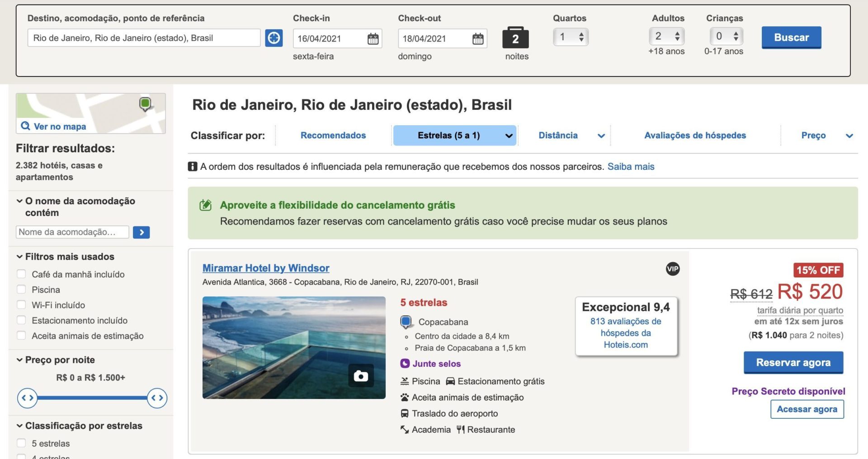Viewport: 868px width, 459px height.
Task: Open the Saiba mais link
Action: [631, 167]
